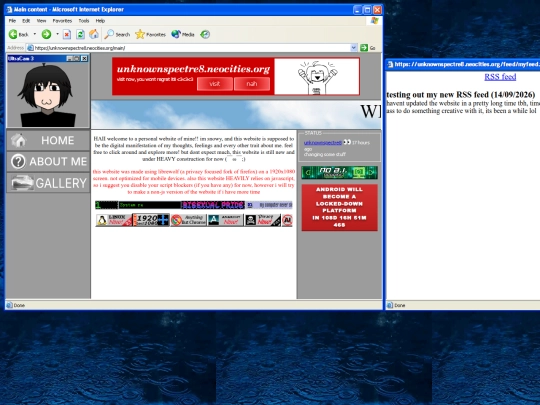Click the Android locked-down countdown banner
Viewport: 540px width, 405px height.
(340, 207)
